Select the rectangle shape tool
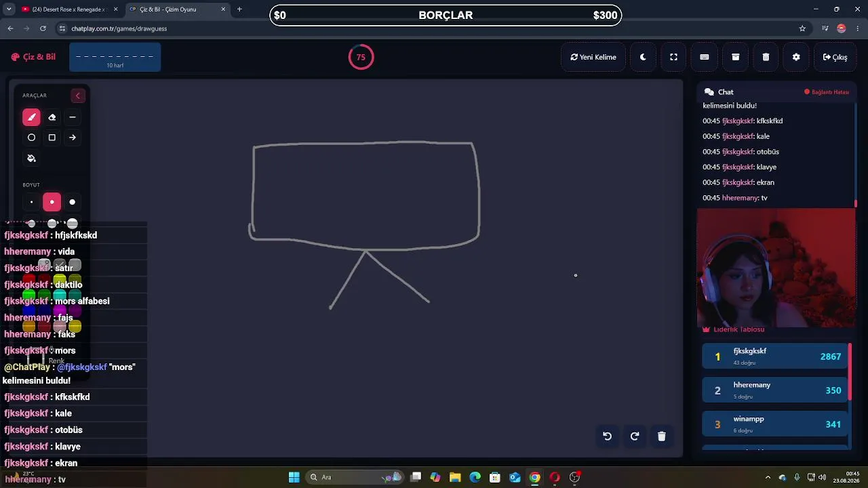The image size is (868, 488). point(52,138)
